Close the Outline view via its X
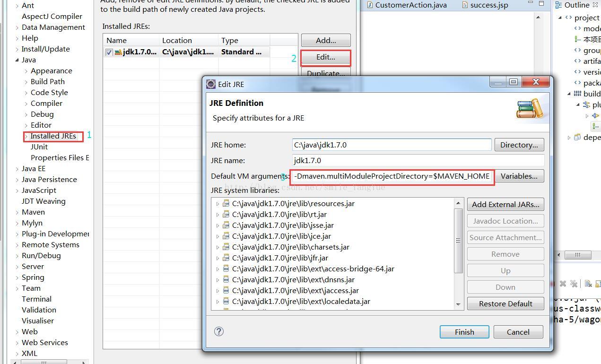601x364 pixels. point(595,5)
